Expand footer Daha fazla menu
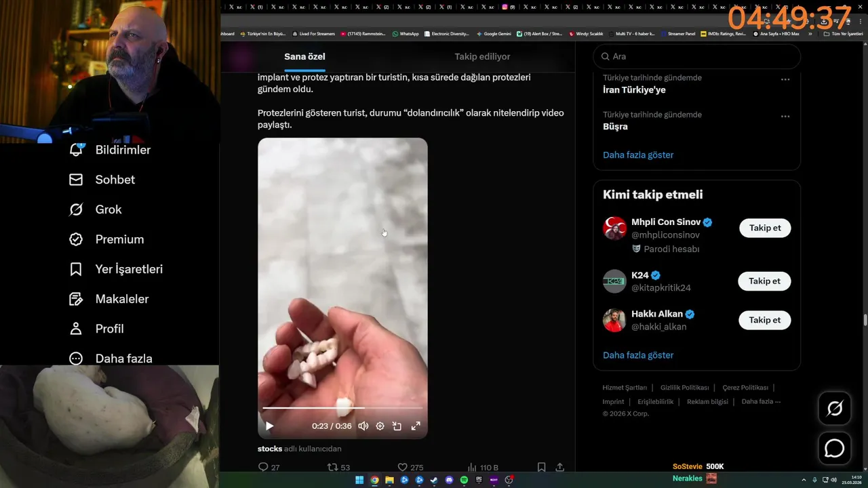This screenshot has height=488, width=868. point(761,402)
